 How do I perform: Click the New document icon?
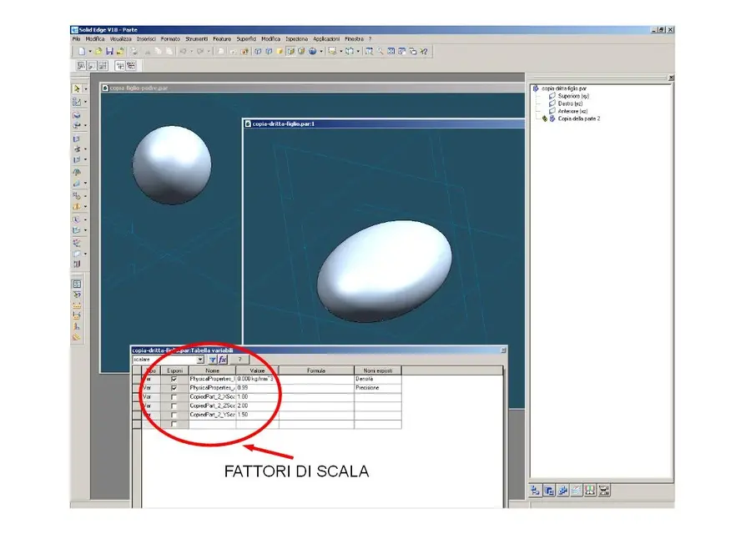click(x=82, y=51)
